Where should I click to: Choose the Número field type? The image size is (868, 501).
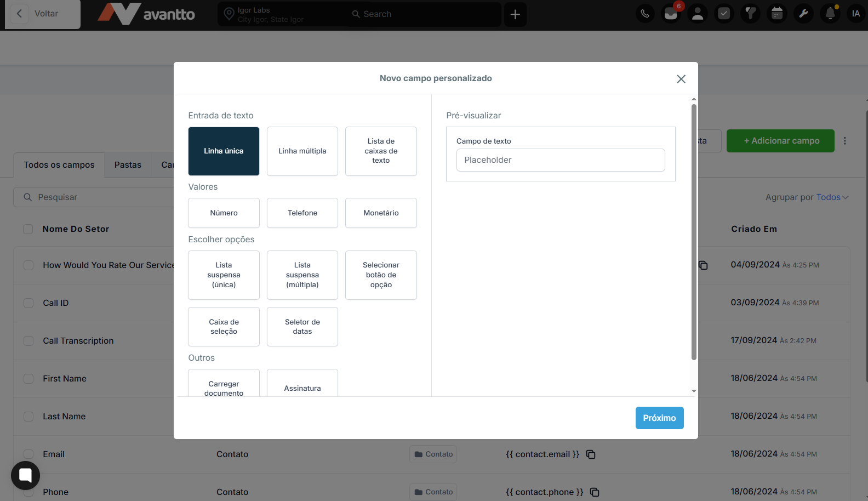224,213
